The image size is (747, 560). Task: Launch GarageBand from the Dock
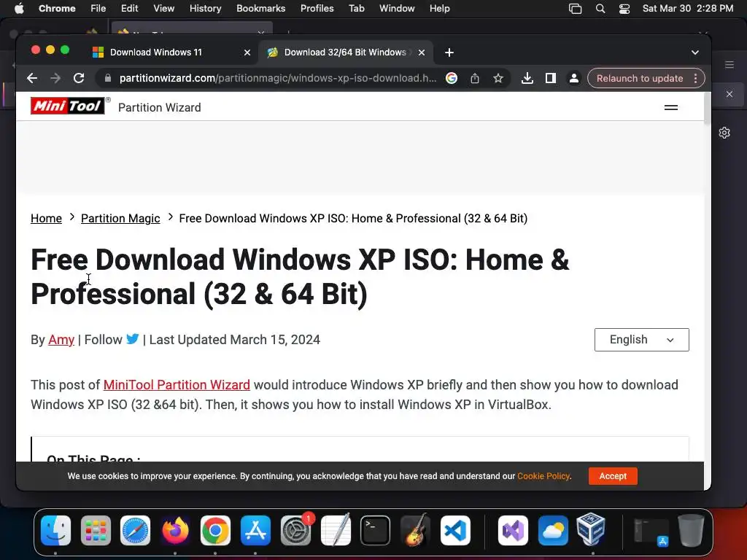point(415,530)
